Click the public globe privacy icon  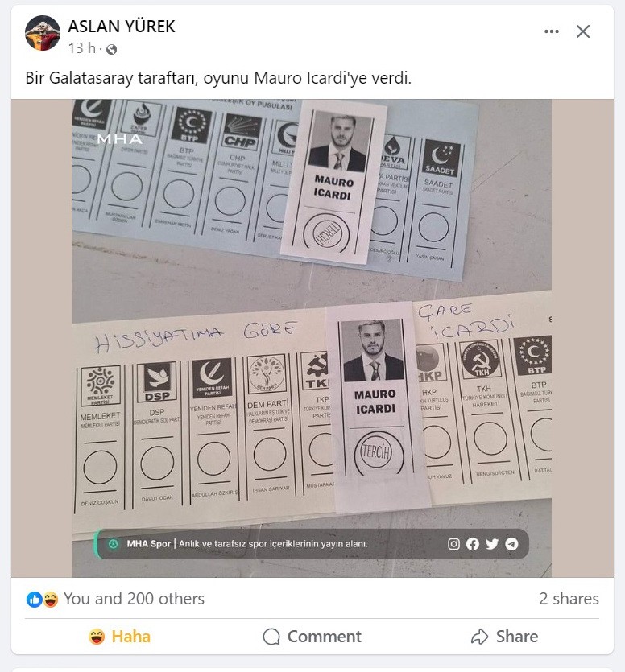click(x=111, y=49)
